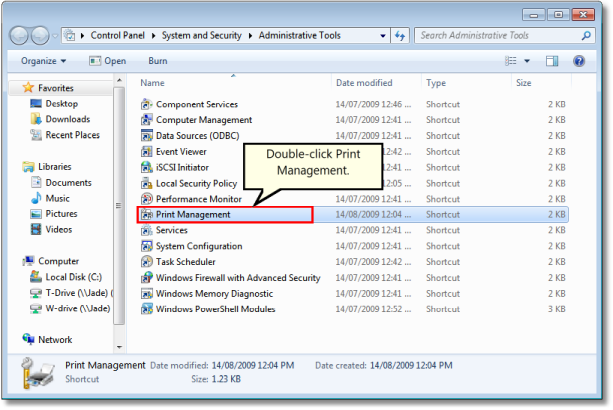613x410 pixels.
Task: Open the Help button
Action: point(579,61)
